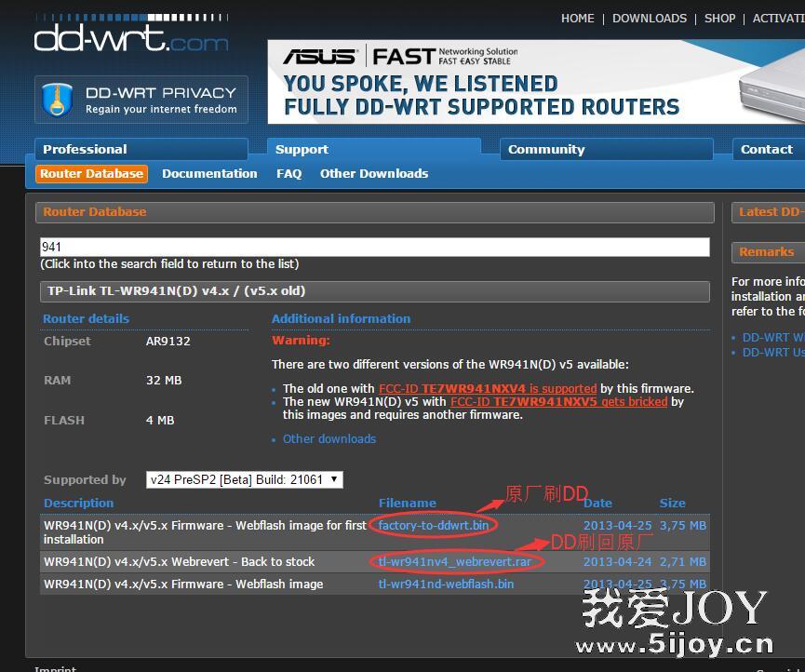Click the router search field containing 941
The width and height of the screenshot is (805, 672).
pos(375,247)
